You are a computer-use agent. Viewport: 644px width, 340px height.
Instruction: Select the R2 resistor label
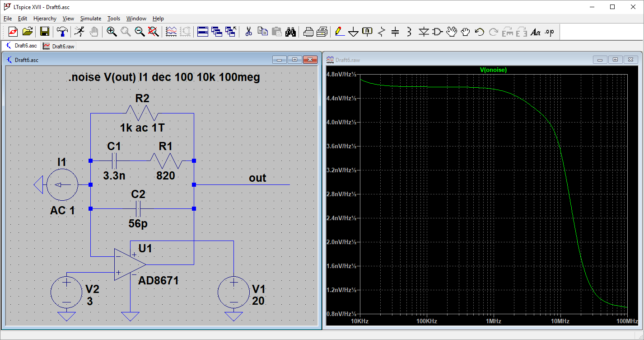pyautogui.click(x=142, y=98)
